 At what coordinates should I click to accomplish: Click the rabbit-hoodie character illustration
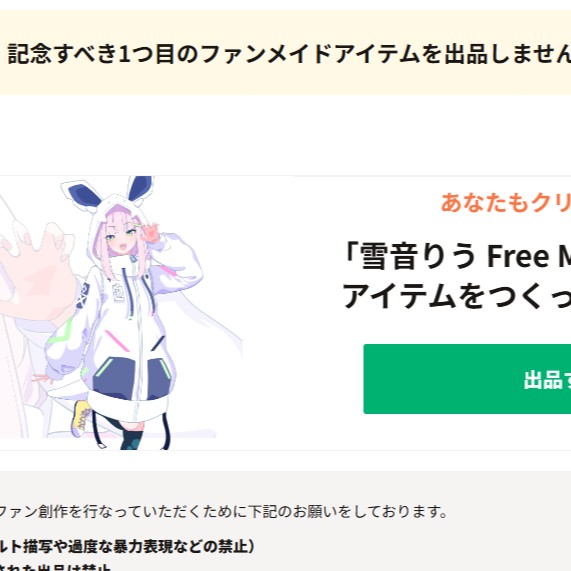tap(124, 312)
